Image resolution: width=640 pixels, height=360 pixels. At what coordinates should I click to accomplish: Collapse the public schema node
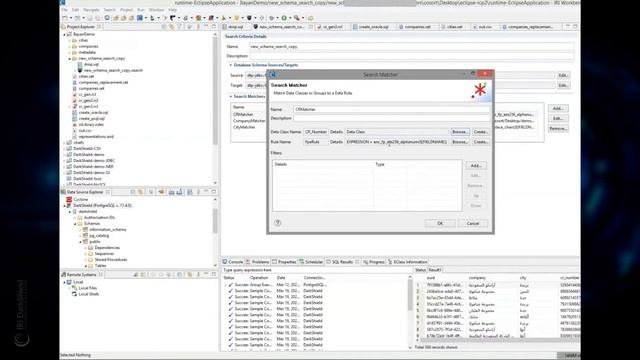(81, 242)
